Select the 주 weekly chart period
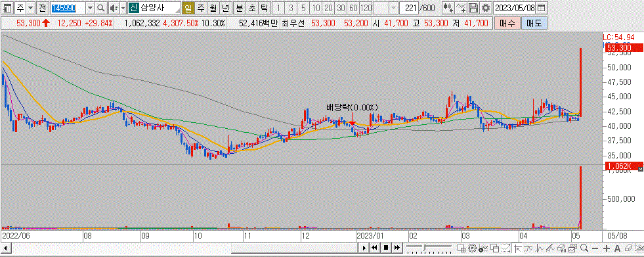The height and width of the screenshot is (257, 644). click(x=200, y=7)
